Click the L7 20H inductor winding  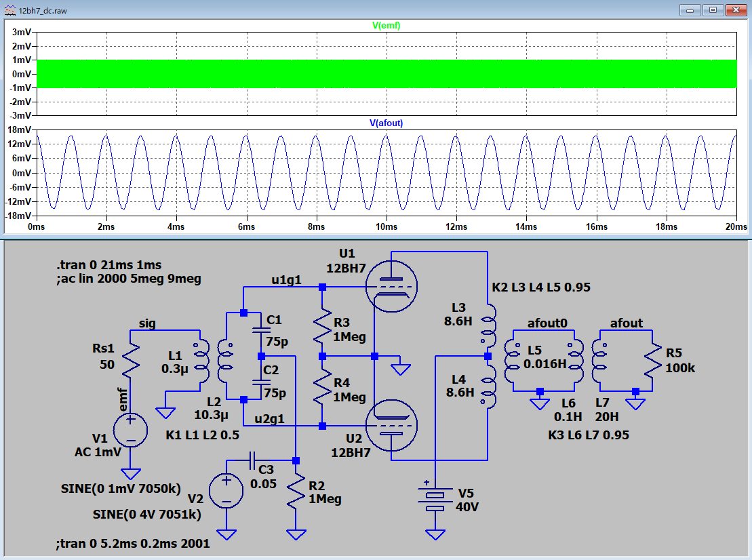(x=598, y=361)
